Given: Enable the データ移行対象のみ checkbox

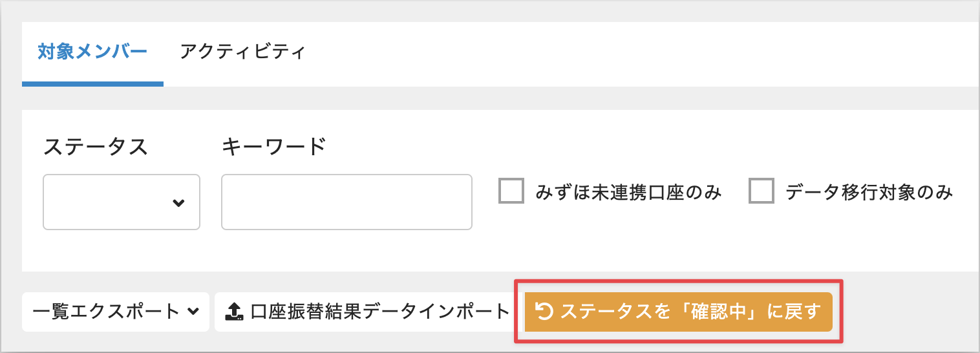Looking at the screenshot, I should click(761, 191).
